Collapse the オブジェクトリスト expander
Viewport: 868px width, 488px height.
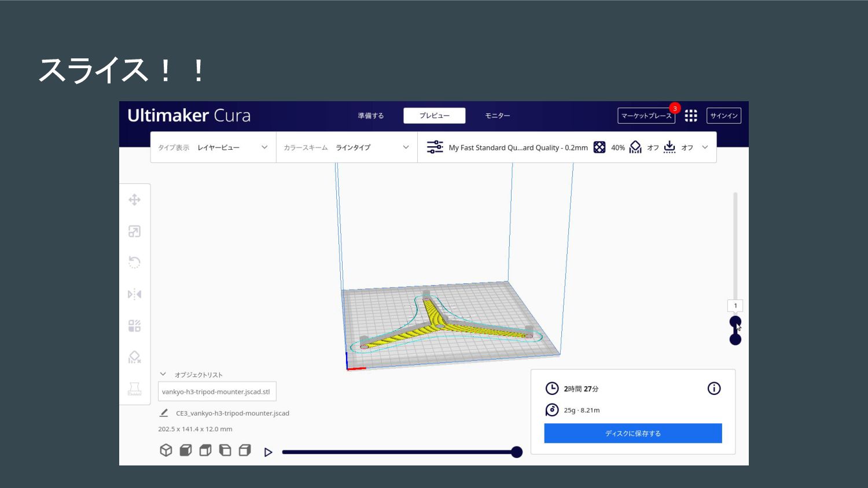[x=163, y=374]
